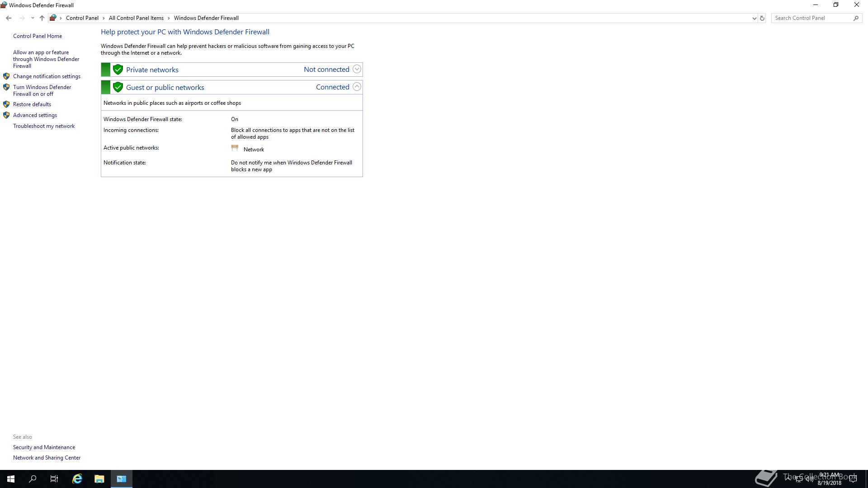Screen dimensions: 868x488
Task: Click the taskbar clock showing 8/19/2018
Action: (829, 479)
